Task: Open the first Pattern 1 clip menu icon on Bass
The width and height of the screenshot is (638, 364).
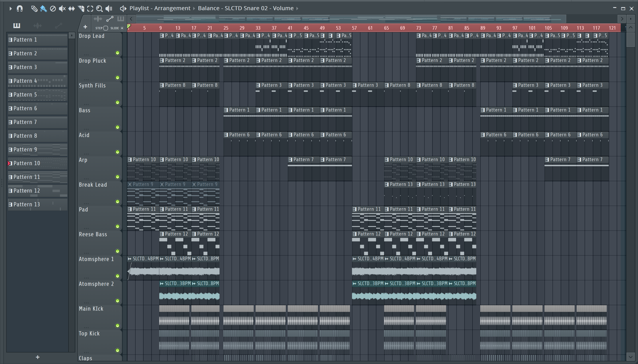Action: click(226, 110)
